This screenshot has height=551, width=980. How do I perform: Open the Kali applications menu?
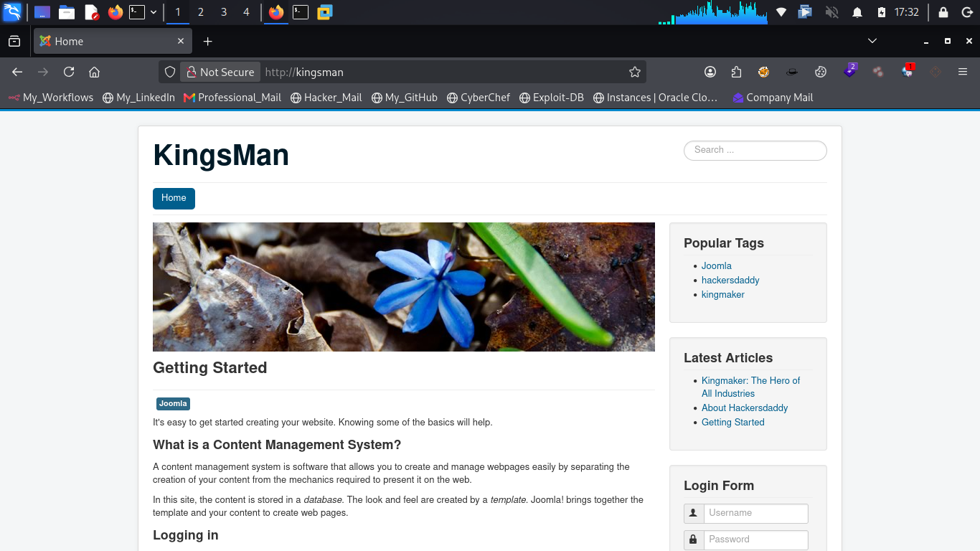click(x=12, y=12)
